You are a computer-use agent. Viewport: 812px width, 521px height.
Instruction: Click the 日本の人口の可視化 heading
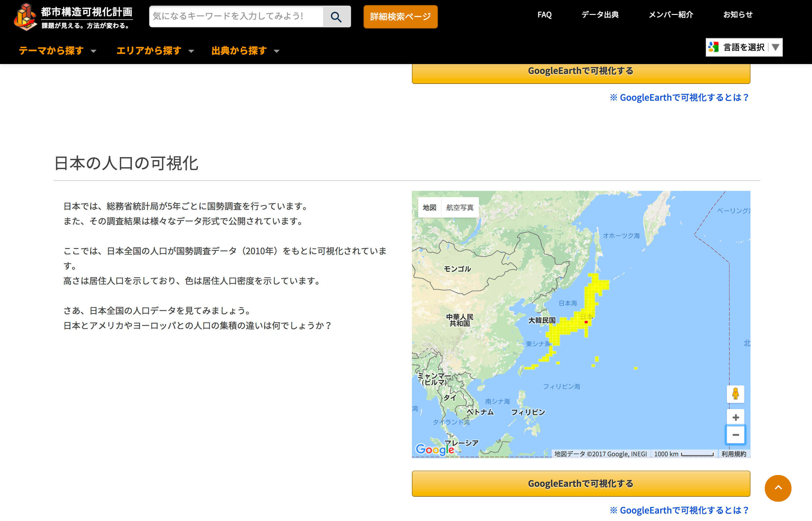[x=126, y=164]
